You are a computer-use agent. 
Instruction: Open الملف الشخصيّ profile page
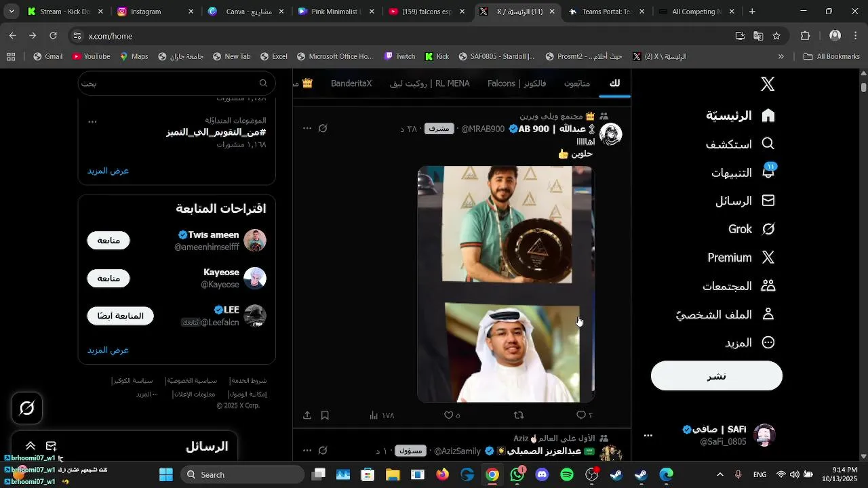[x=726, y=314]
